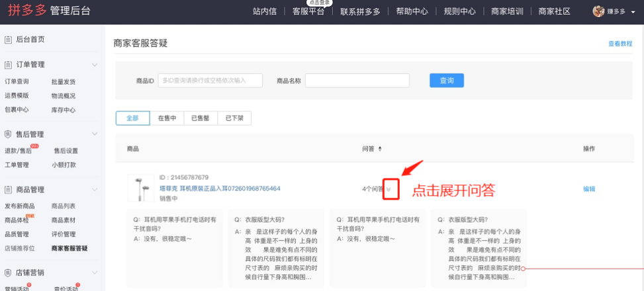The image size is (644, 291).
Task: Open 店铺推荐位 in sidebar
Action: pos(20,248)
